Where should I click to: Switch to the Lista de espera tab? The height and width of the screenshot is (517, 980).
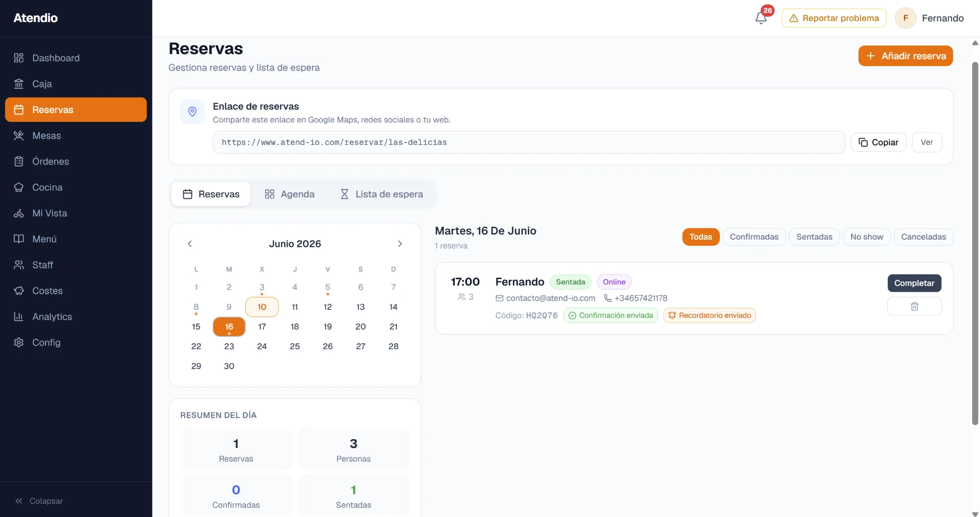[x=381, y=194]
